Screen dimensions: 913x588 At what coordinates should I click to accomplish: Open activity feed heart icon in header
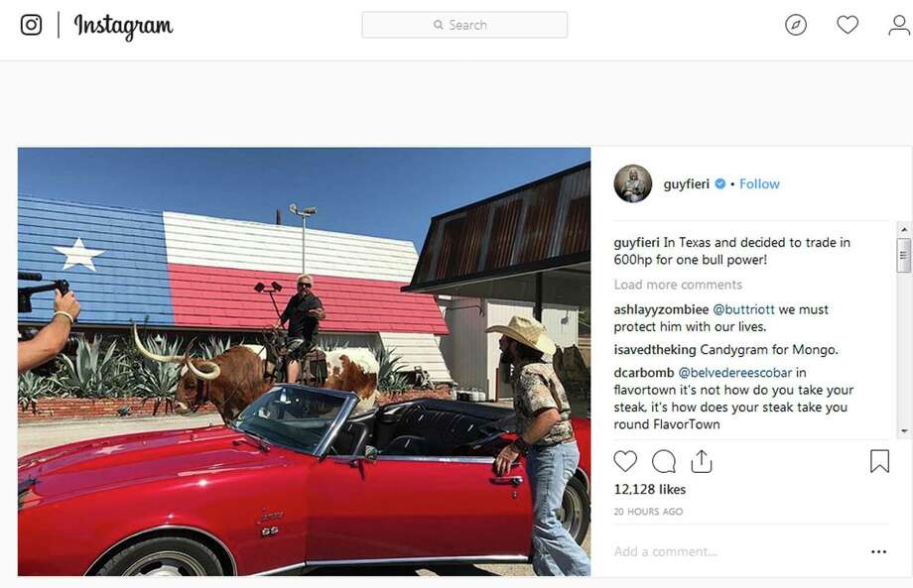848,25
